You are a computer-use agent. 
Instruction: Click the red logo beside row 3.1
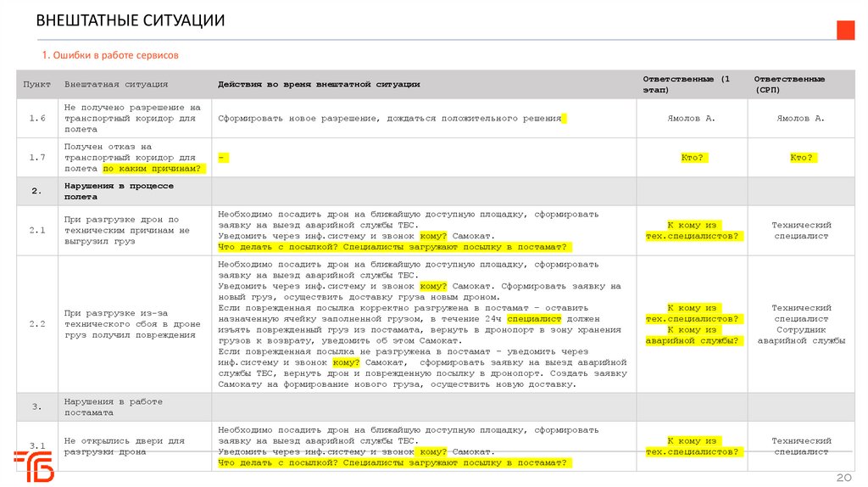(34, 466)
